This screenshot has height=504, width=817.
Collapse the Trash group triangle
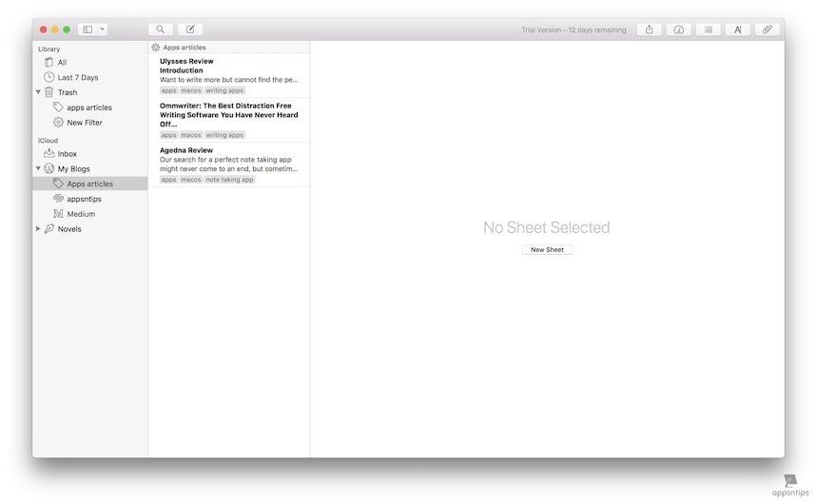coord(38,92)
